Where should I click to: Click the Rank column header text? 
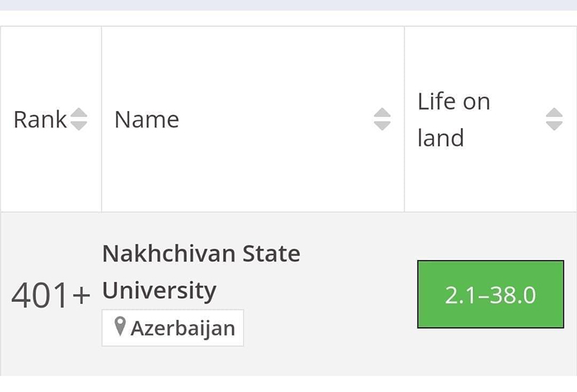(40, 120)
